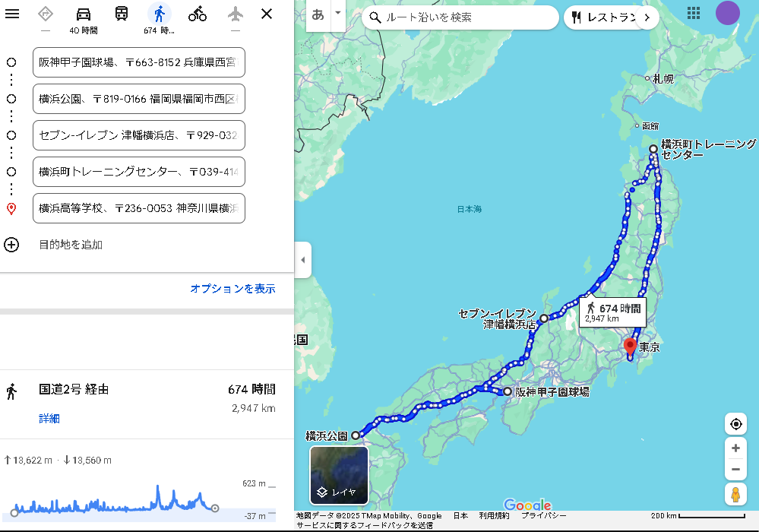Zoom in on the map
759x532 pixels.
pos(735,448)
